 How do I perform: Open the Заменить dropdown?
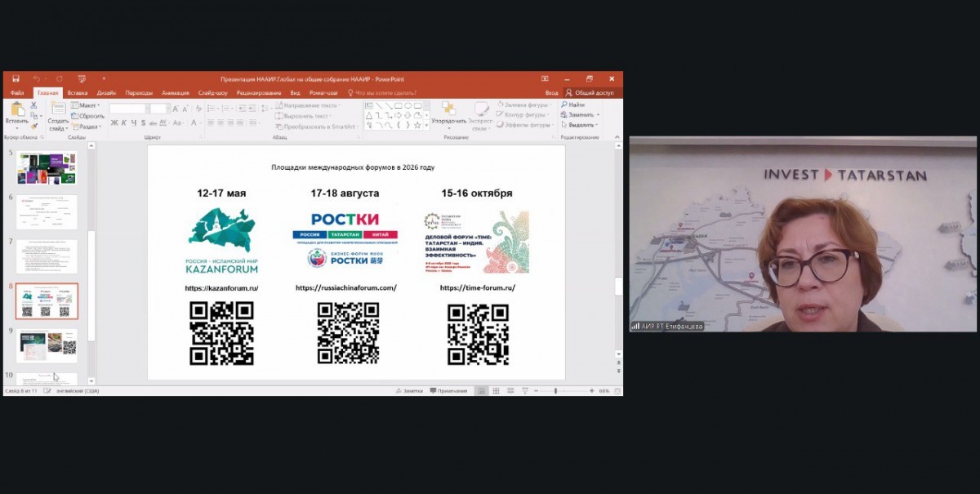click(x=579, y=115)
